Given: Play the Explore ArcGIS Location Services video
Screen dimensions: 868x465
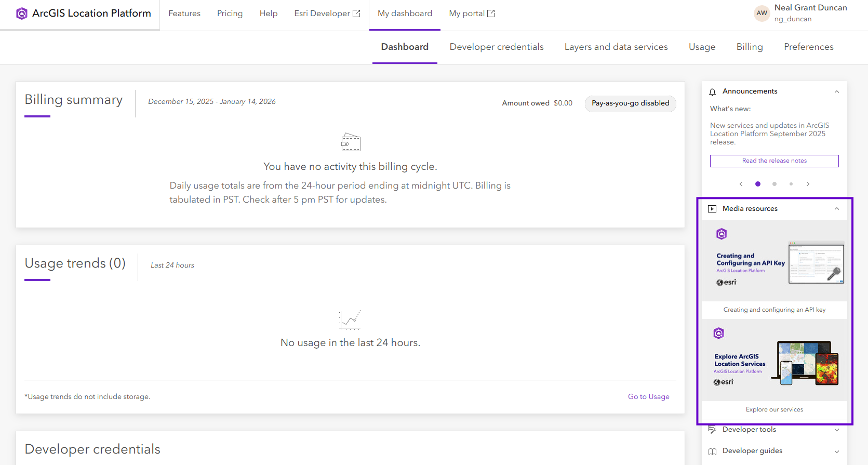Looking at the screenshot, I should pyautogui.click(x=774, y=360).
